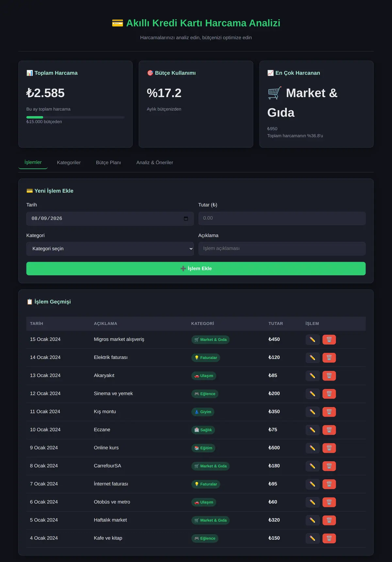Edit the Kış montu transaction
The width and height of the screenshot is (392, 562).
312,412
